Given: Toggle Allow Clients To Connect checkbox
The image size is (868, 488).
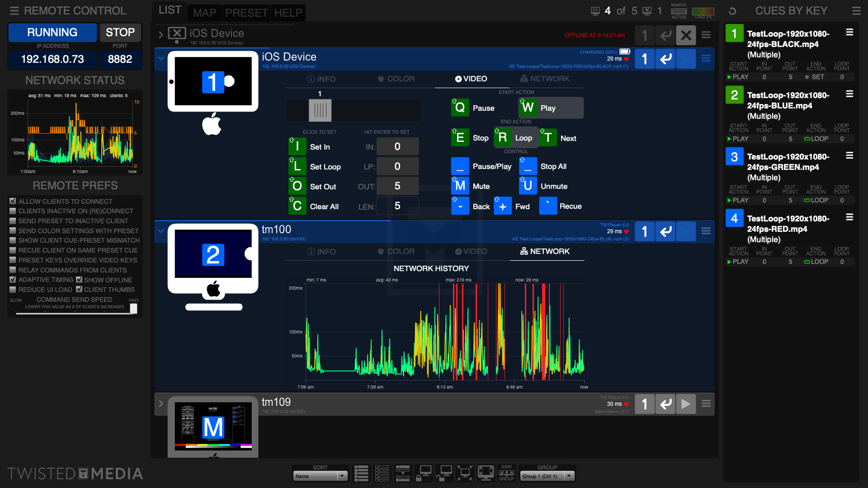Looking at the screenshot, I should tap(13, 201).
